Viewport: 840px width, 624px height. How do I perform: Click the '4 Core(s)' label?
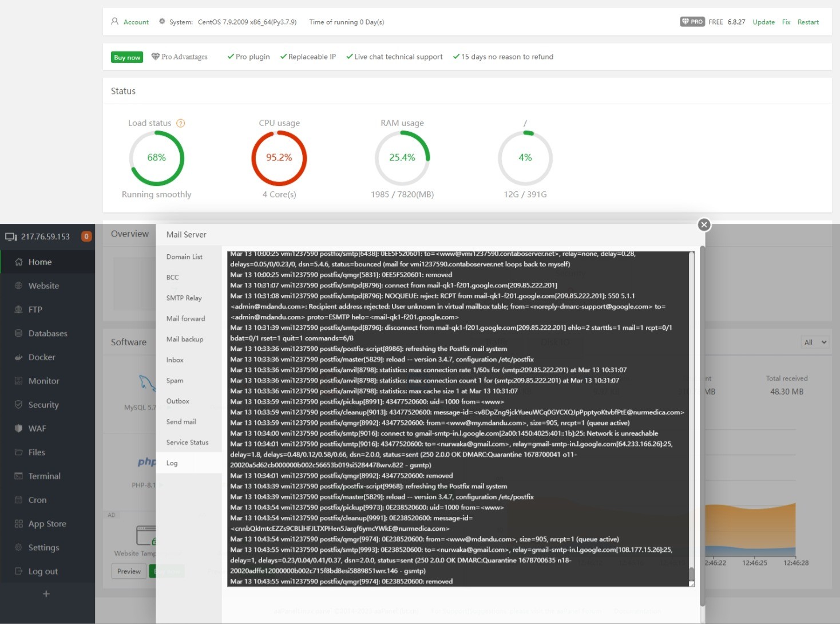click(x=279, y=195)
